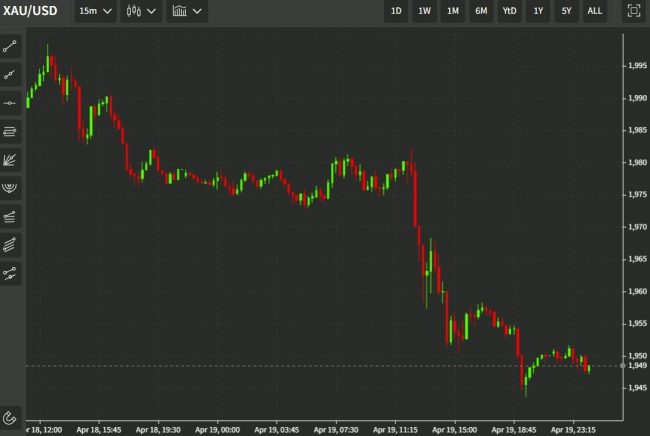Open the 15m timeframe dropdown
This screenshot has width=650, height=436.
pyautogui.click(x=95, y=11)
